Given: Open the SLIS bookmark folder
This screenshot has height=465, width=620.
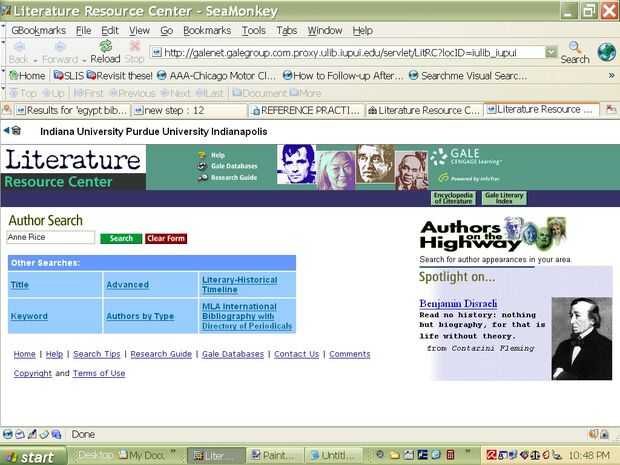Looking at the screenshot, I should pos(69,76).
